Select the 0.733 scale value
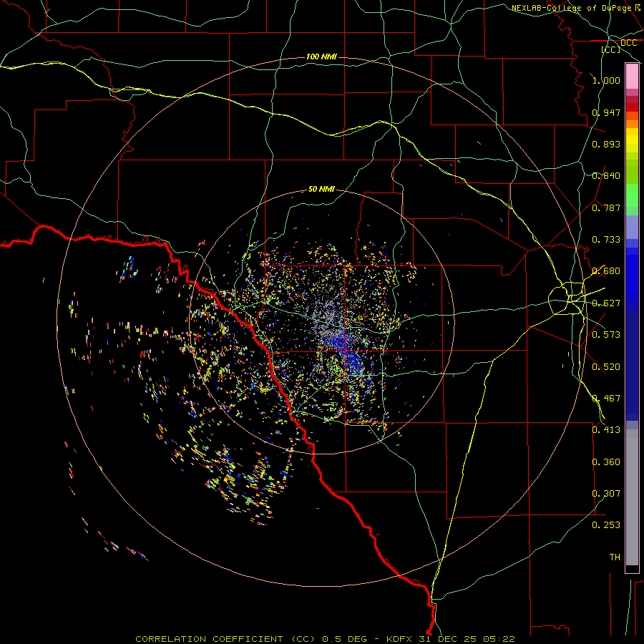644x644 pixels. tap(606, 240)
